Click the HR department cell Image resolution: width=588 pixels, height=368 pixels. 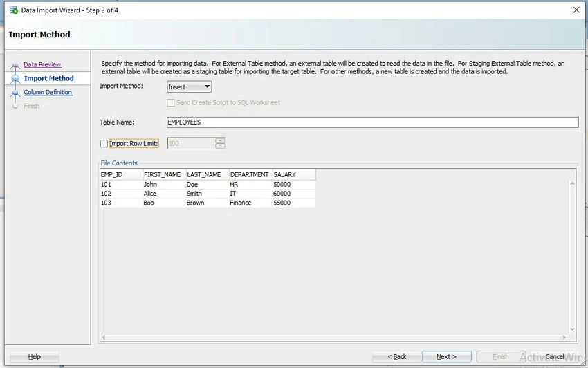tap(251, 185)
